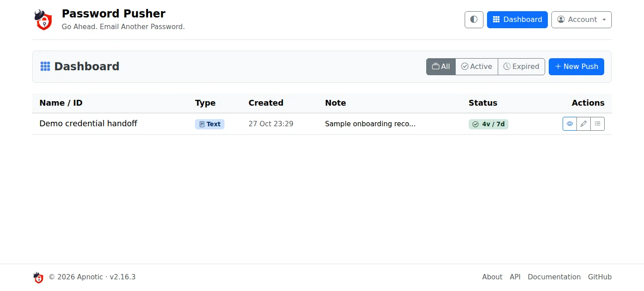Viewport: 644px width, 291px height.
Task: Click the footer Password Pusher logo icon
Action: tap(38, 278)
